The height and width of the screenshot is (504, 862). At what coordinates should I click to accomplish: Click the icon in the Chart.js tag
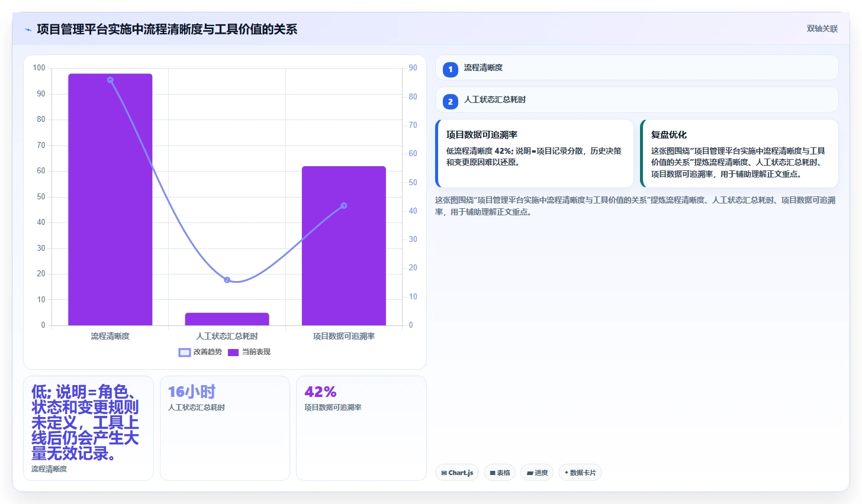(444, 473)
